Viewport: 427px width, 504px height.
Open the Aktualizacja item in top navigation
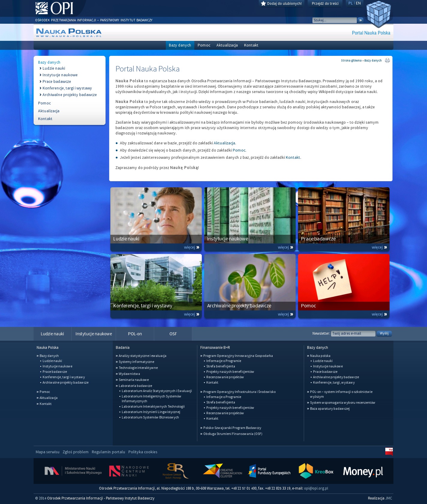227,45
